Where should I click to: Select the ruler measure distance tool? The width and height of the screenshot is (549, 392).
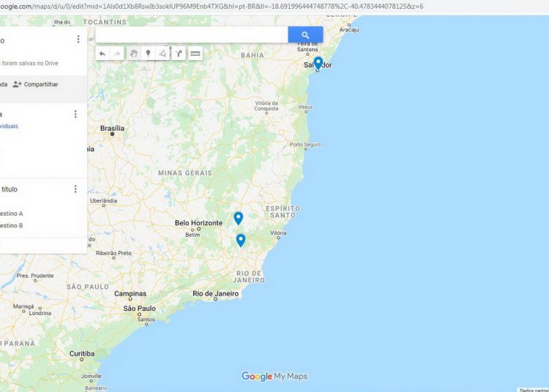point(195,53)
